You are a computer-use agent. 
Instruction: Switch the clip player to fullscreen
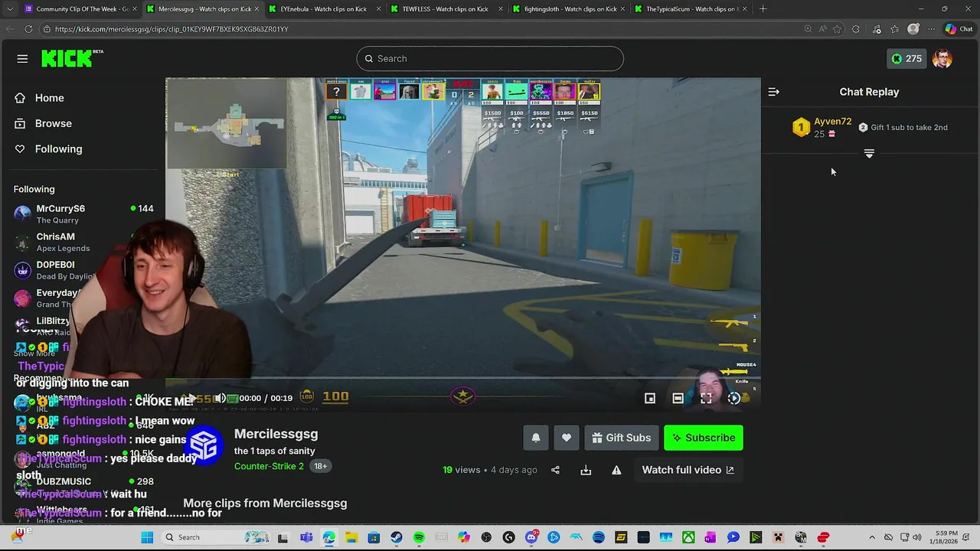(x=706, y=398)
